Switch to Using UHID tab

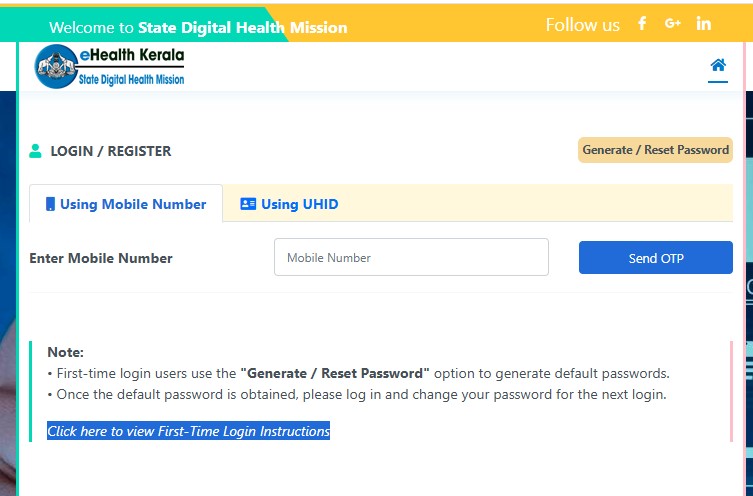point(289,204)
